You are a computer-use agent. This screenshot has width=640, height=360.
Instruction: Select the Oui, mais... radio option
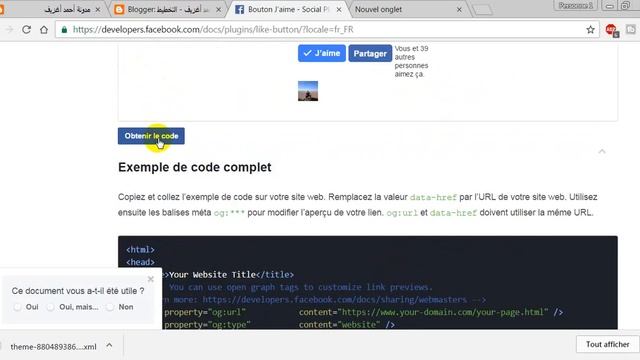pos(50,307)
